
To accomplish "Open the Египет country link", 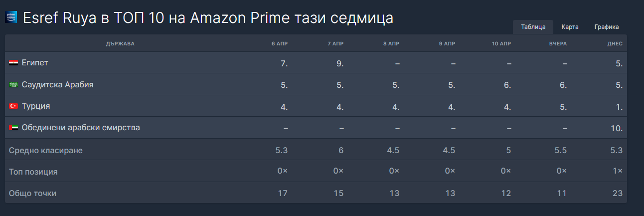I will tap(35, 63).
